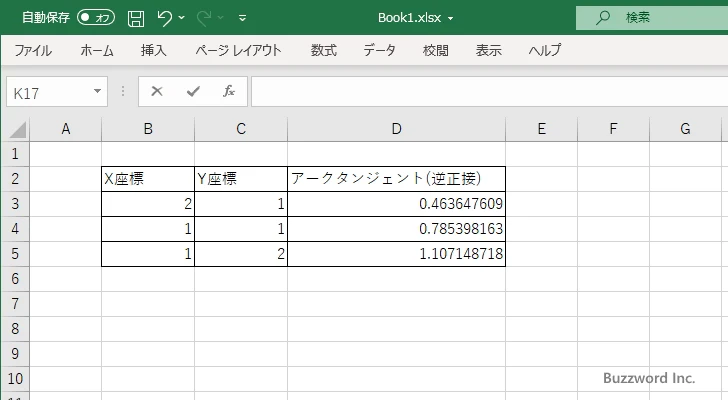This screenshot has width=728, height=400.
Task: Select row 4 header
Action: (15, 229)
